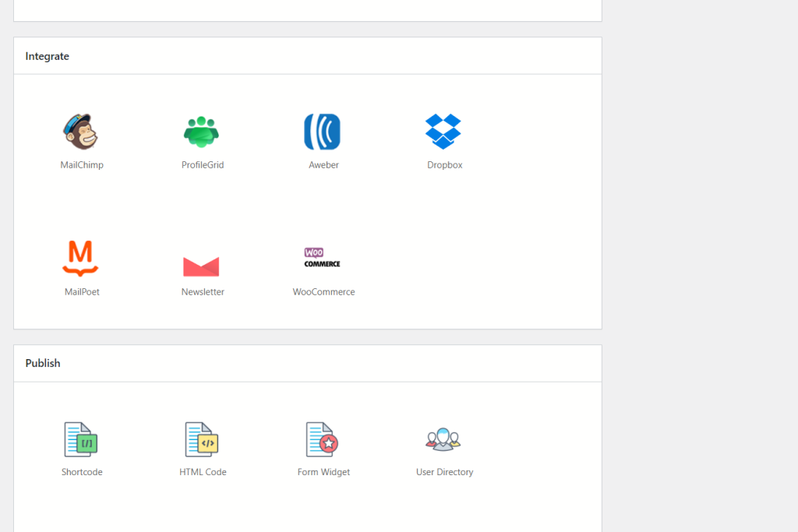This screenshot has height=532, width=798.
Task: Open the ProfileGrid integration icon
Action: (x=202, y=131)
